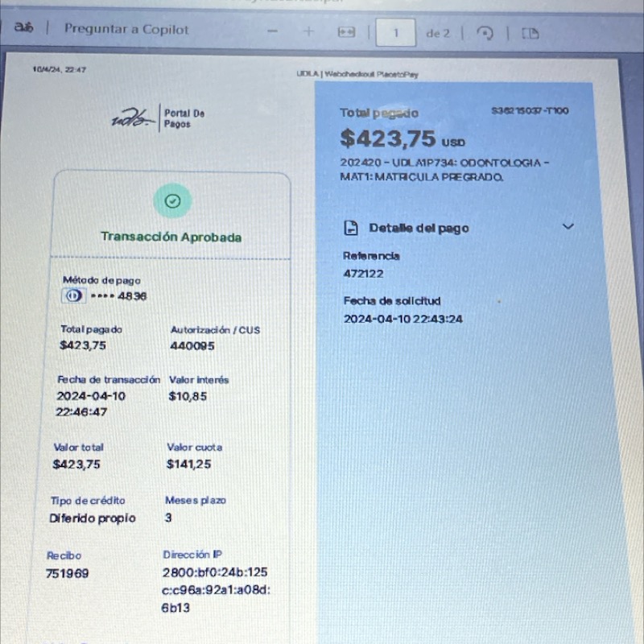The width and height of the screenshot is (644, 644).
Task: Click the Read aloud icon in toolbar
Action: pyautogui.click(x=23, y=28)
